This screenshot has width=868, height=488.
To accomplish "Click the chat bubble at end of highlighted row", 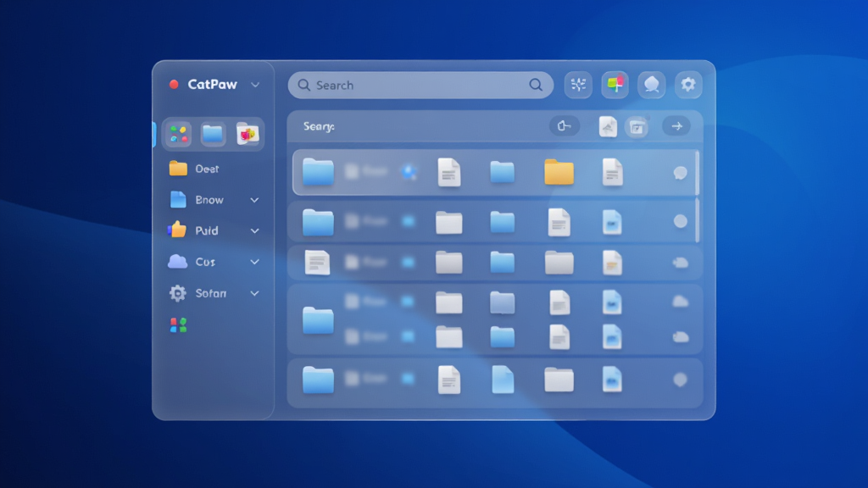I will [681, 173].
